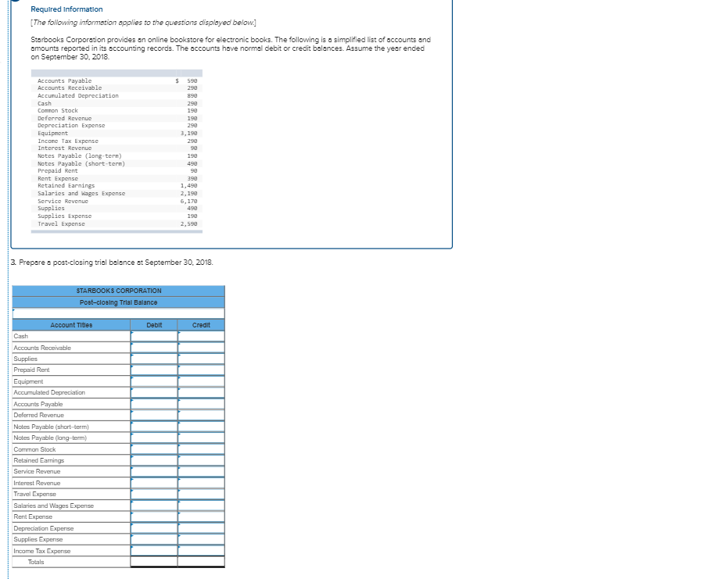Click the Credit field for Deferred Revenue
Screen dimensions: 728x579
(x=200, y=414)
